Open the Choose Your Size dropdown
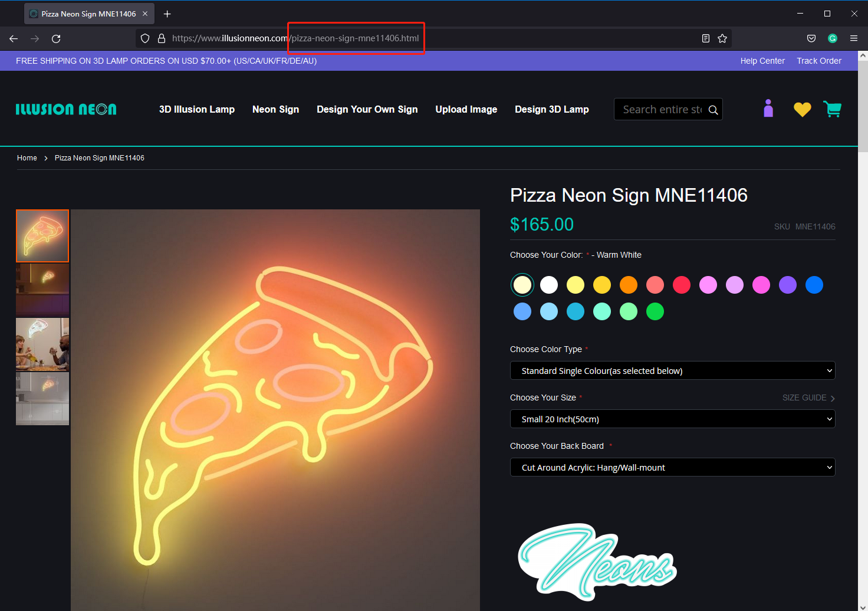This screenshot has height=611, width=868. 672,419
